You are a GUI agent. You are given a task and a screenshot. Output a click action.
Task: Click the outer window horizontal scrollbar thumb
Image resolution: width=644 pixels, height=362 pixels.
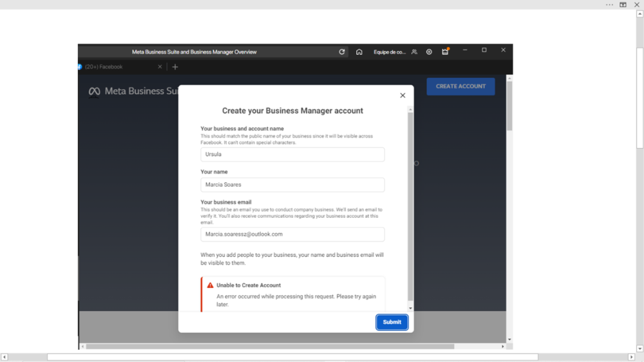point(292,357)
